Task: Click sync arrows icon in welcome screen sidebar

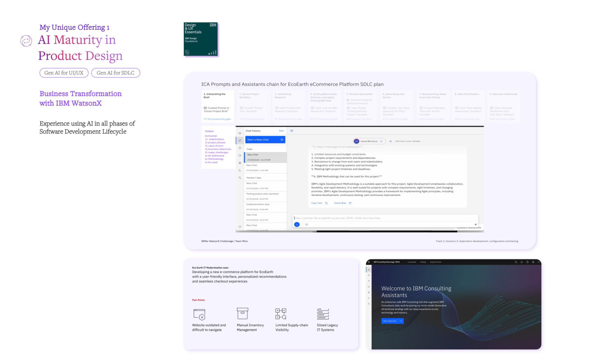Action: click(369, 304)
